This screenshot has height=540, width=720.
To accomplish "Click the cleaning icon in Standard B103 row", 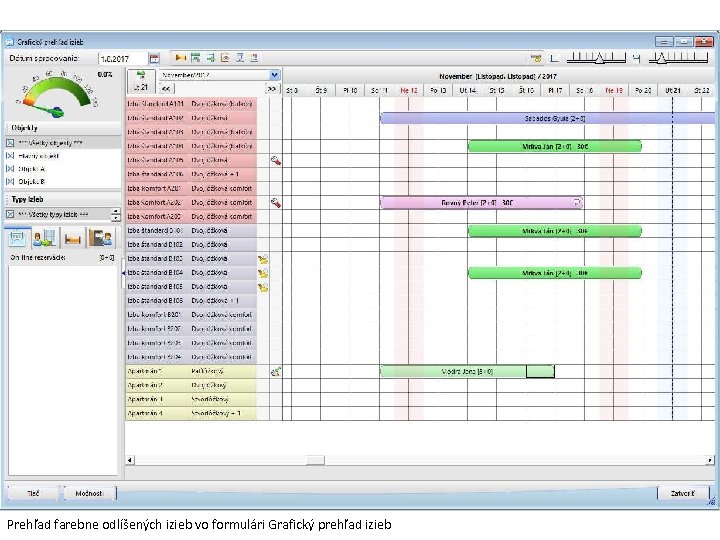I will 263,259.
